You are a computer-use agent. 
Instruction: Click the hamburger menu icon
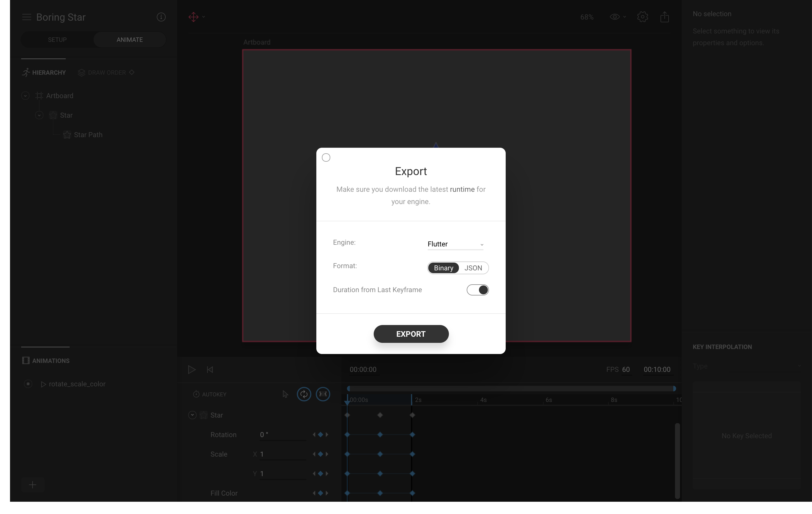pos(26,17)
